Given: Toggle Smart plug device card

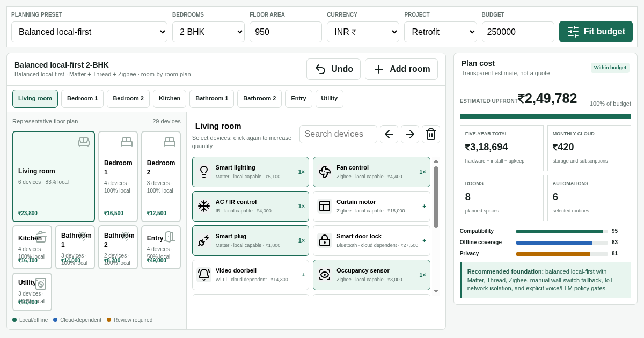Looking at the screenshot, I should coord(251,240).
